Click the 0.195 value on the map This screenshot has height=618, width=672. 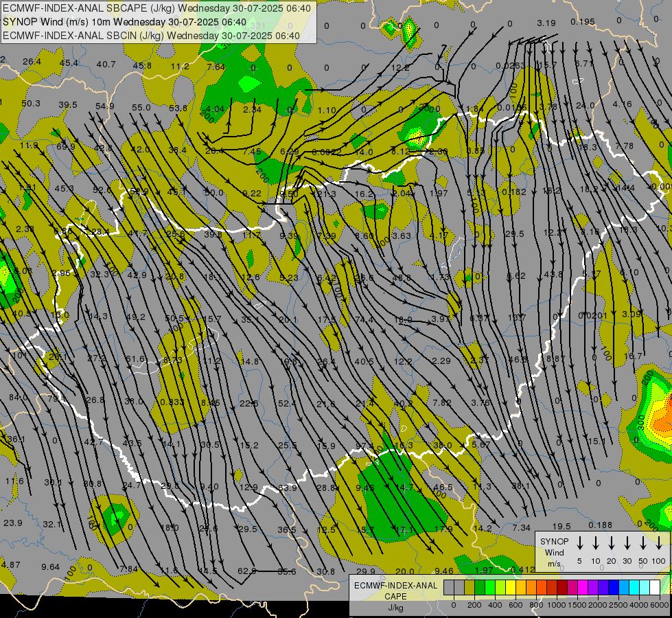pos(583,21)
